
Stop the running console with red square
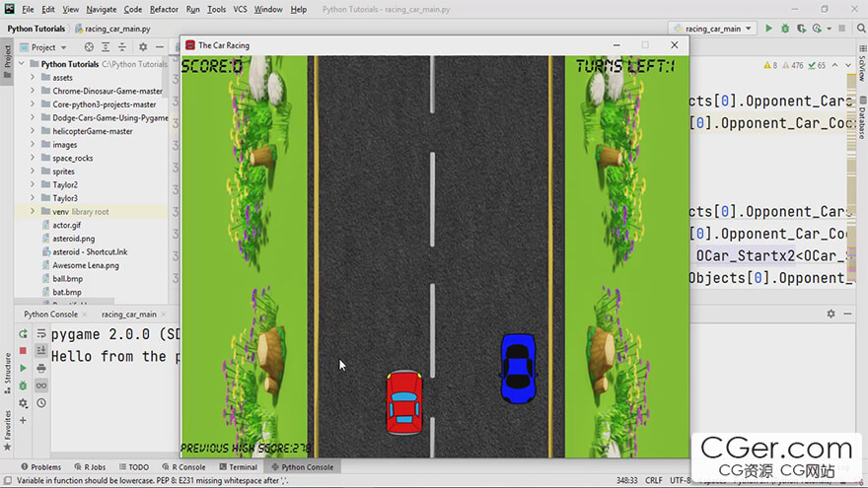coord(23,351)
